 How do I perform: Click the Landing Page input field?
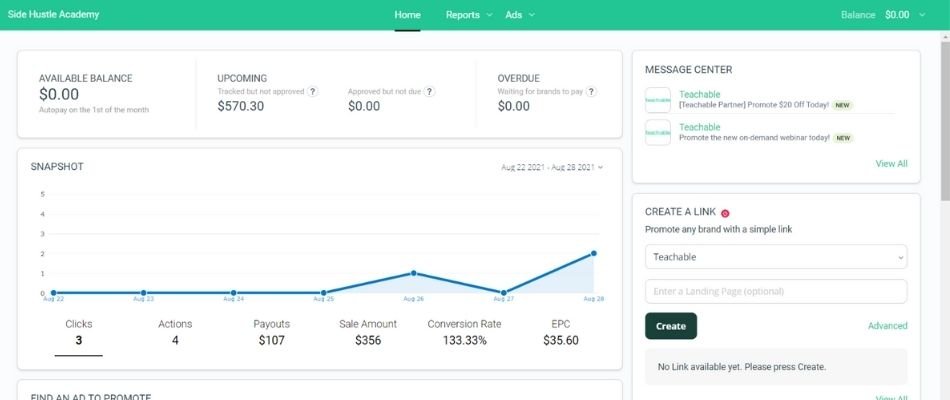coord(776,292)
